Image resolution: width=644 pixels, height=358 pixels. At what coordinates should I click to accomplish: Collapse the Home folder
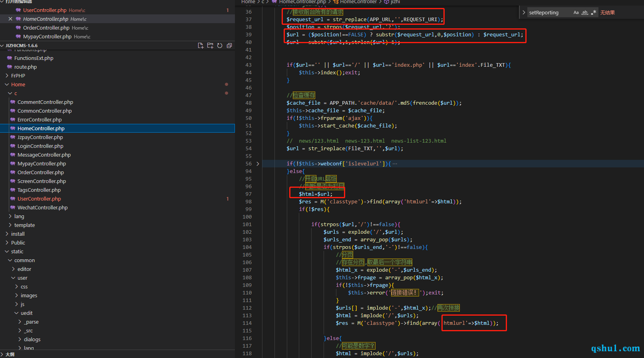[7, 84]
